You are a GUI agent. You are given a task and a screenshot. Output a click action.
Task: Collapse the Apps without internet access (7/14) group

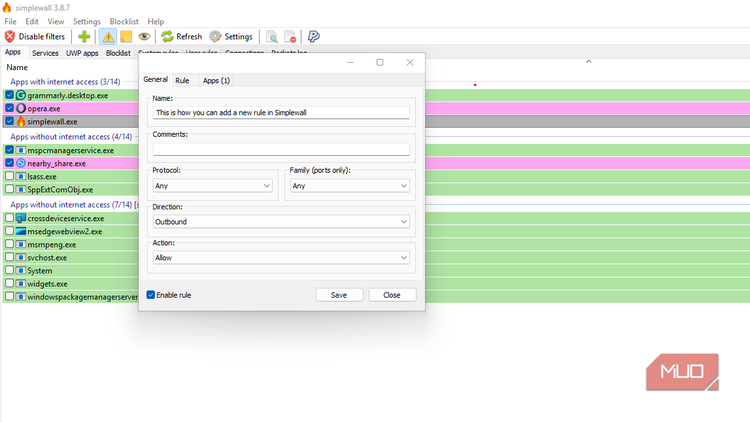[x=74, y=205]
